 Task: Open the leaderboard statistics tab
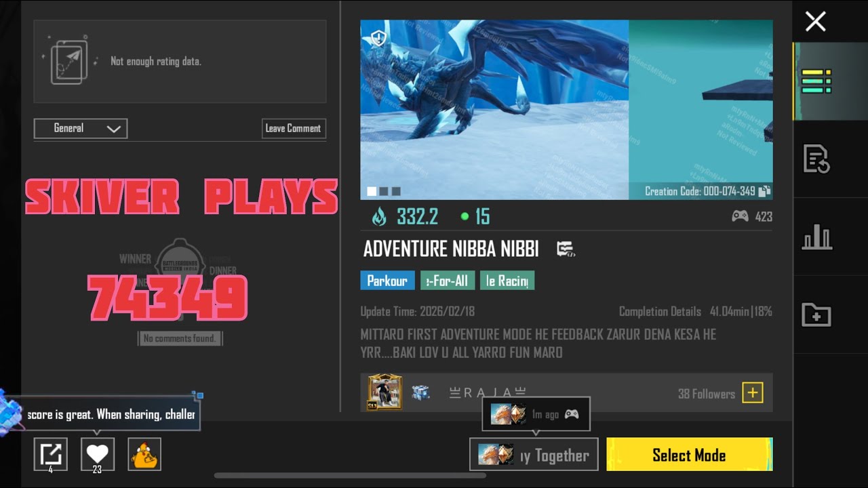point(816,237)
